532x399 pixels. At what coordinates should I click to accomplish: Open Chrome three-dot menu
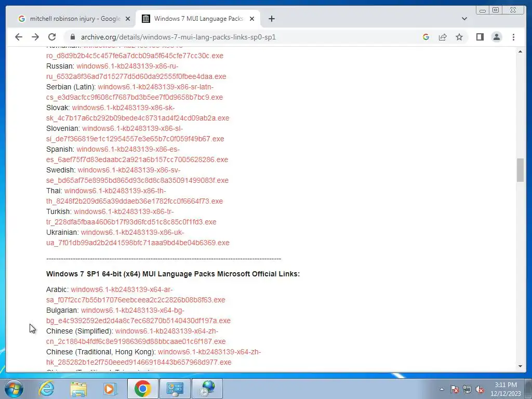click(513, 37)
